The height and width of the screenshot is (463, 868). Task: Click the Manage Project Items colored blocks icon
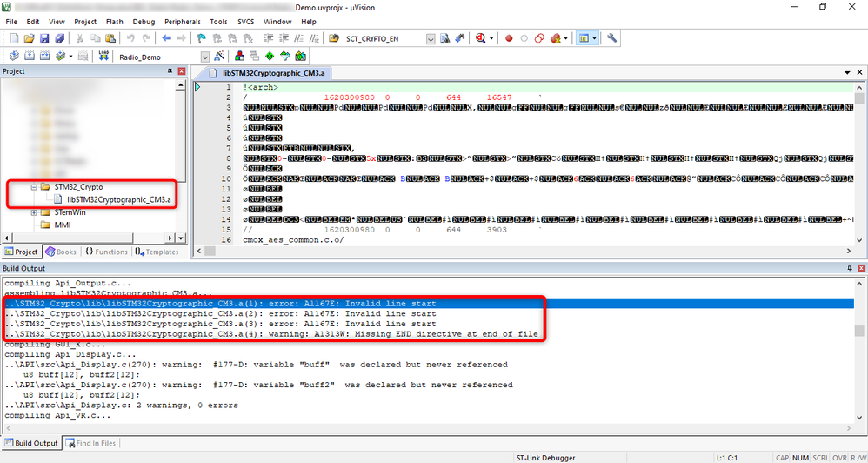[x=240, y=56]
